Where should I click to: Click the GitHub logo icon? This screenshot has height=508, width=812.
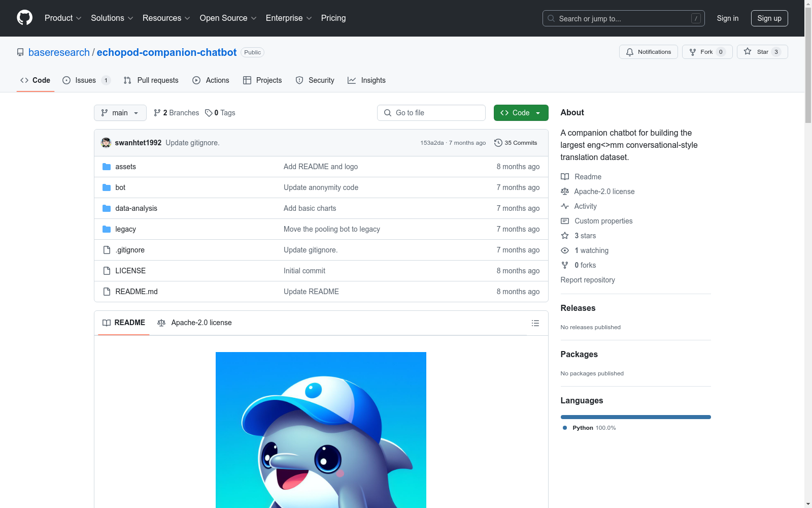(x=24, y=18)
